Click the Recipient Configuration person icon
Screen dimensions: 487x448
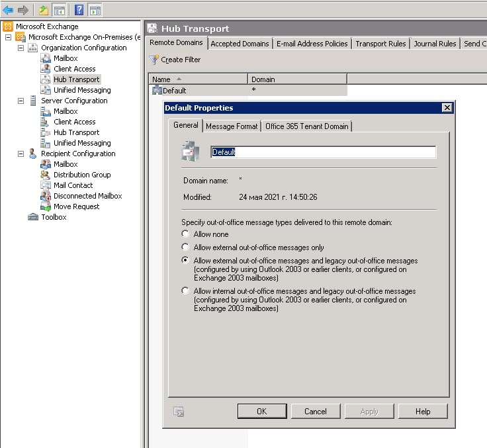click(x=32, y=154)
